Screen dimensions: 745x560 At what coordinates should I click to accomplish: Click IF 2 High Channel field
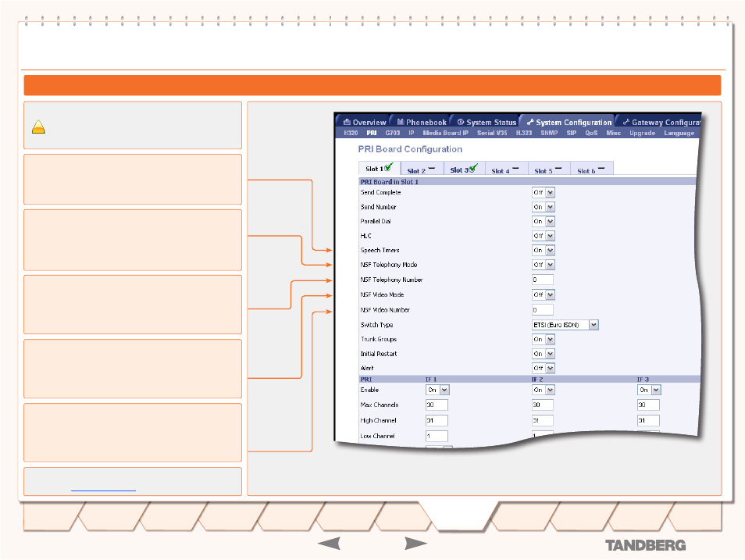tap(543, 420)
